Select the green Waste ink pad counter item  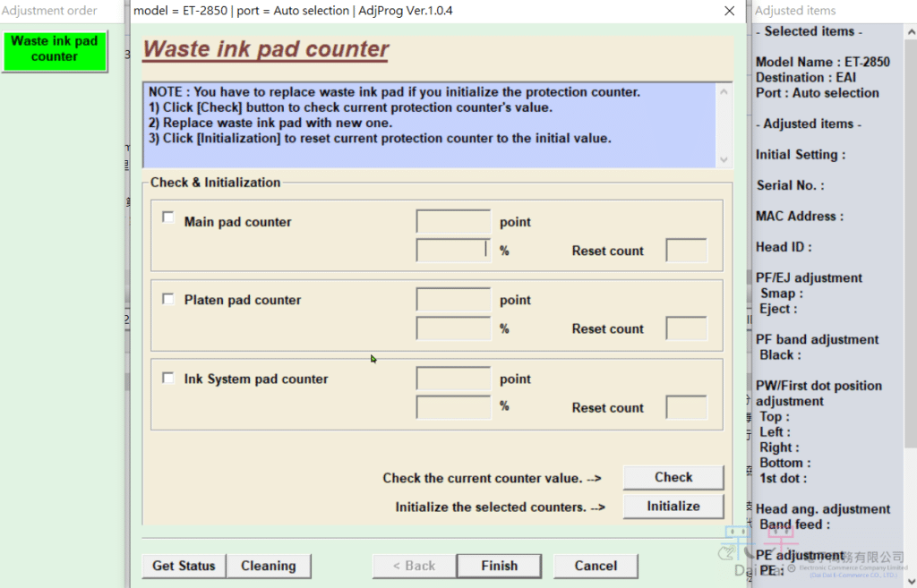pos(55,49)
